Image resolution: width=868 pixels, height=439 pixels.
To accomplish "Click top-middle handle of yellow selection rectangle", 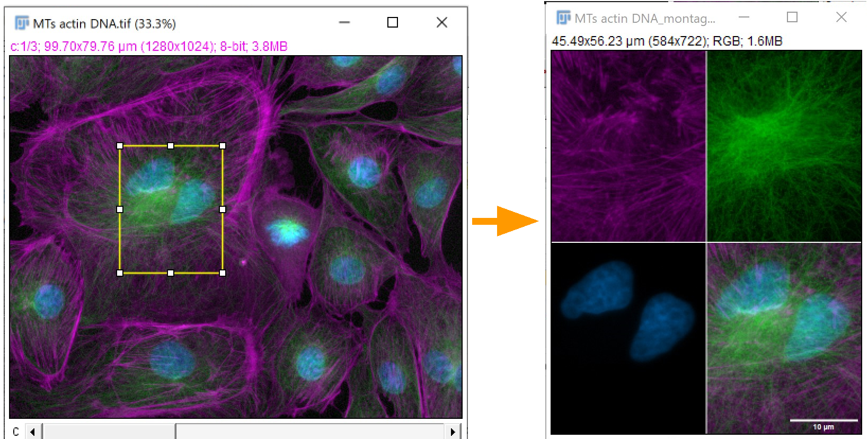I will 171,146.
